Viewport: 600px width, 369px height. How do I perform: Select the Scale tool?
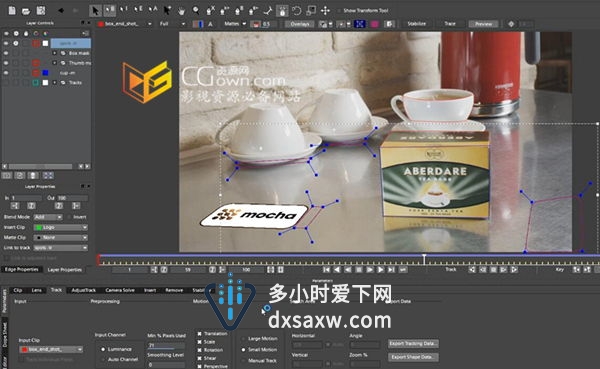pyautogui.click(x=311, y=11)
